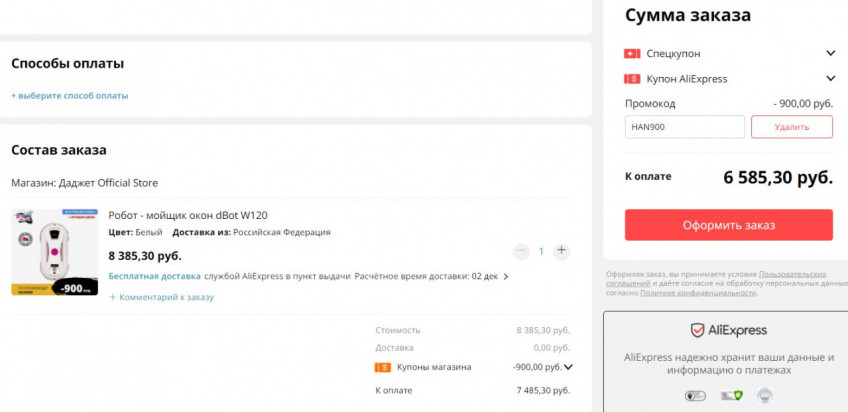Open the Политике конфиденциальности link
The height and width of the screenshot is (412, 848).
[x=697, y=292]
